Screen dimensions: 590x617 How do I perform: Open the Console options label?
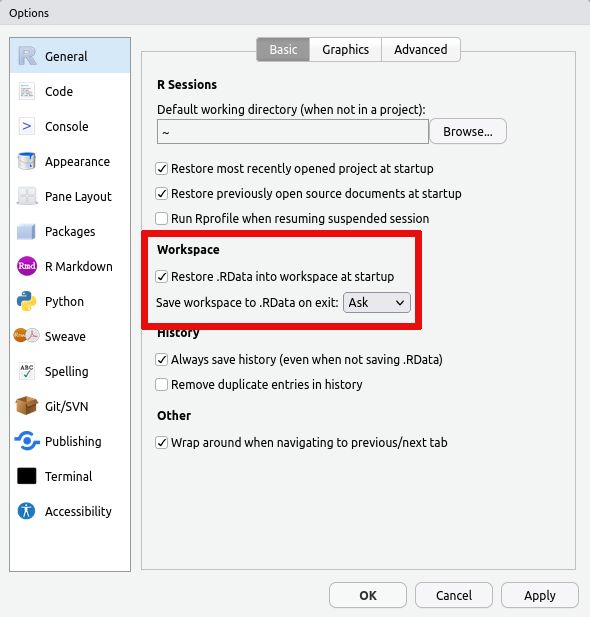pyautogui.click(x=67, y=127)
